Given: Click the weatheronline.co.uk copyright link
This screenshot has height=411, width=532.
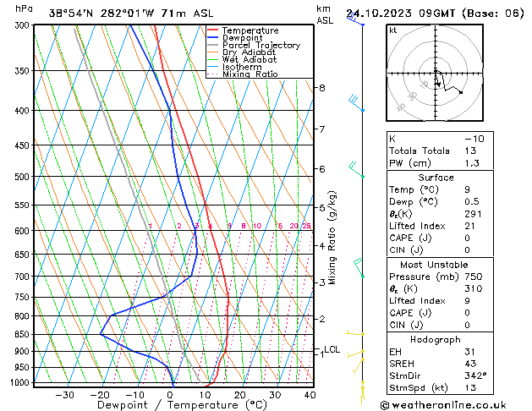Looking at the screenshot, I should 443,405.
